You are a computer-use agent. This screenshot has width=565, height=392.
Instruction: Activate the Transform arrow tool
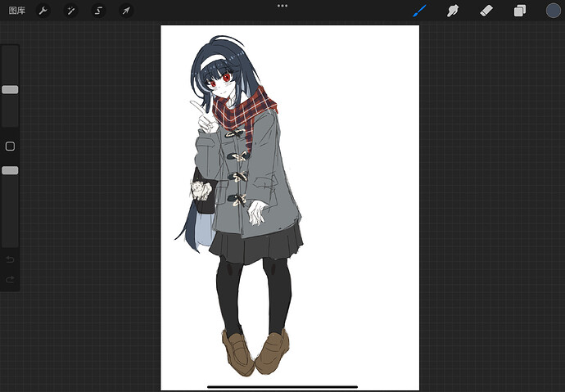click(x=126, y=11)
